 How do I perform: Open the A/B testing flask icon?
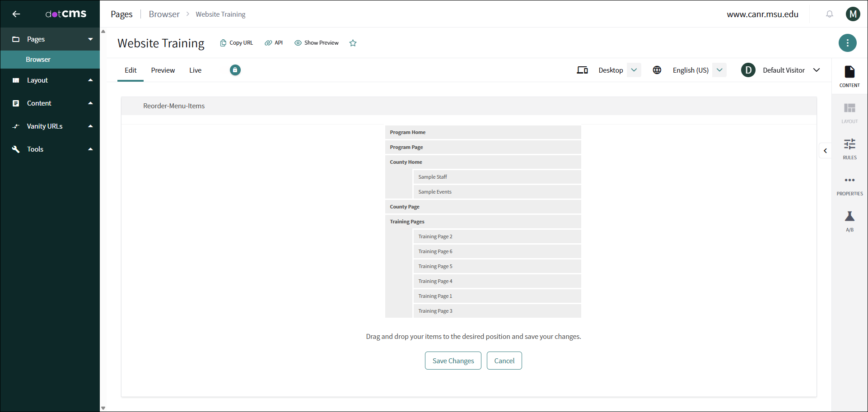click(x=849, y=221)
